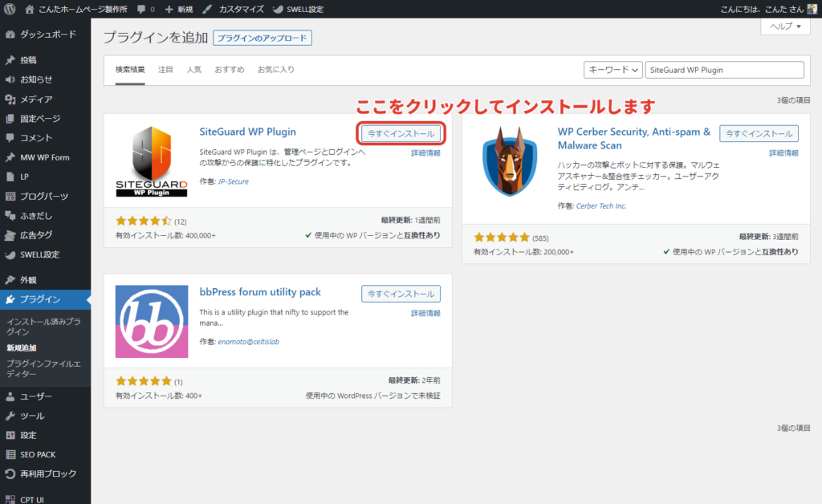This screenshot has height=504, width=822.
Task: Open the メディア icon in sidebar
Action: click(10, 99)
